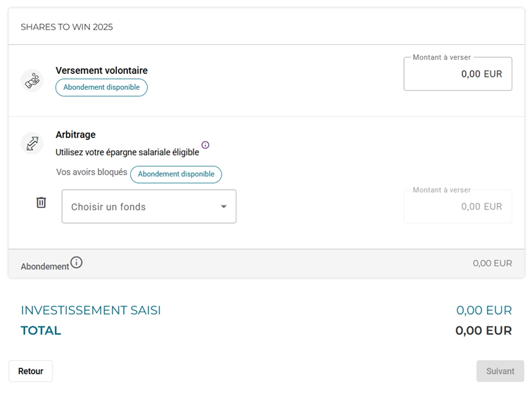
Task: Expand the Choisir un fonds dropdown arrow
Action: 224,207
